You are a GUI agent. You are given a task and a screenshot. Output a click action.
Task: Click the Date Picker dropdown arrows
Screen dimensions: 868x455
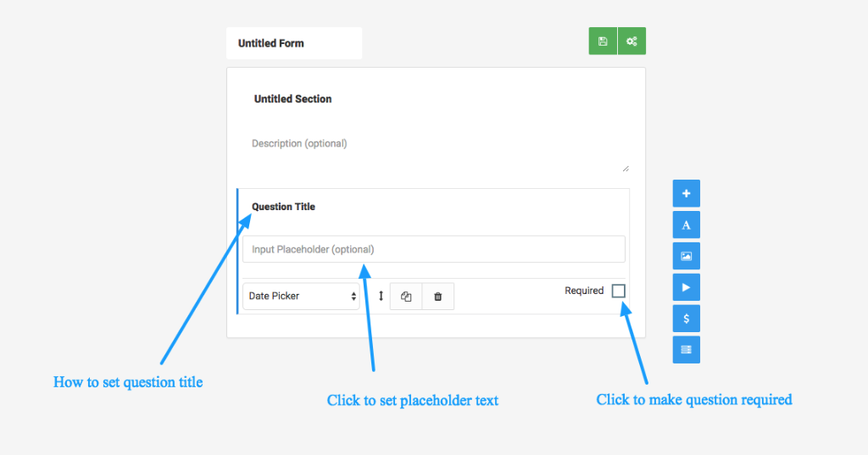click(353, 297)
